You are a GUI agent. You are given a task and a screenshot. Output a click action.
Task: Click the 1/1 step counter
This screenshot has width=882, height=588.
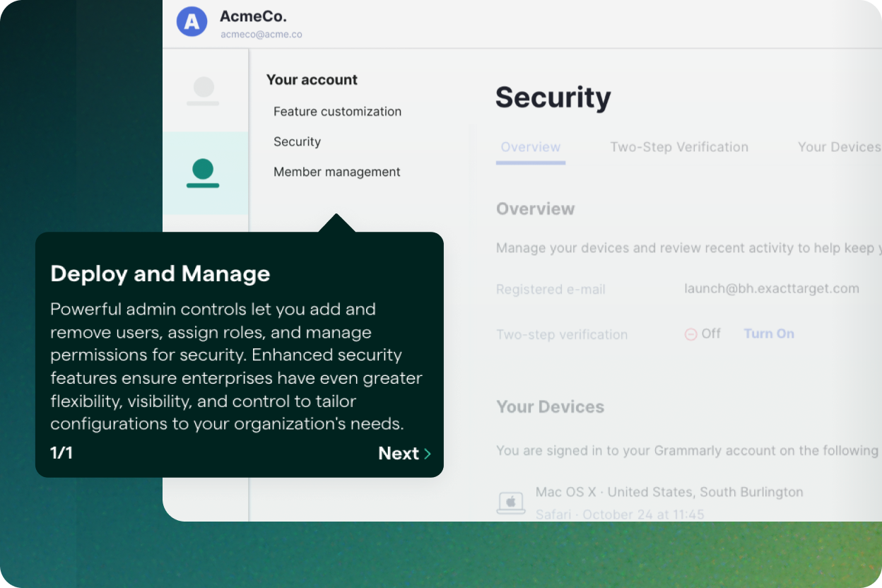click(x=61, y=453)
